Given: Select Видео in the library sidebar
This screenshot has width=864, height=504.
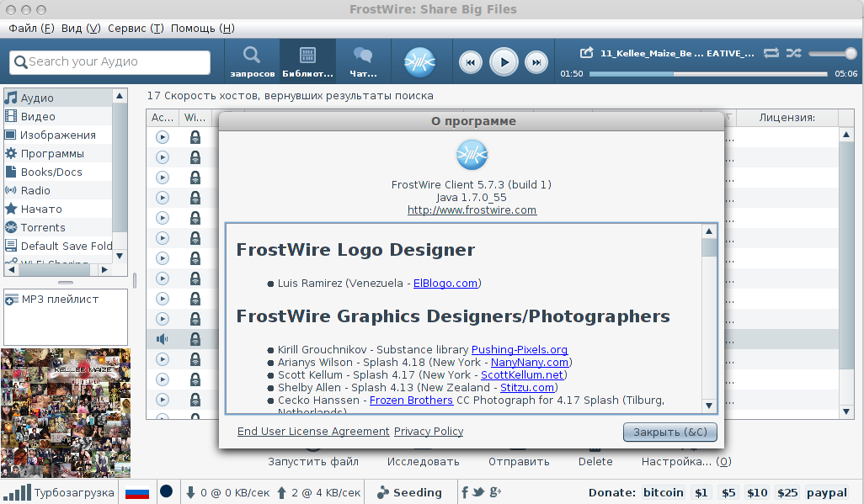Looking at the screenshot, I should 58,116.
